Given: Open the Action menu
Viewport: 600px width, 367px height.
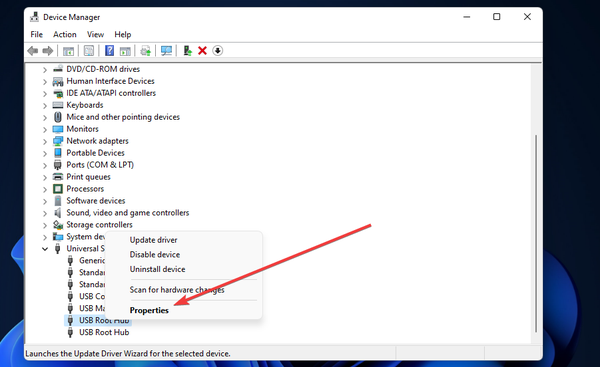Looking at the screenshot, I should (x=65, y=34).
